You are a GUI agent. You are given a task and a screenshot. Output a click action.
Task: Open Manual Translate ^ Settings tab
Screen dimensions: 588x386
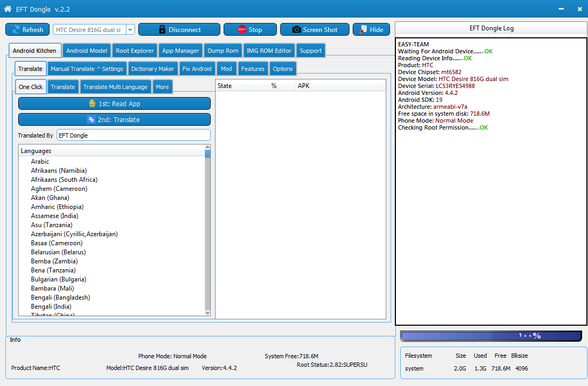point(86,69)
